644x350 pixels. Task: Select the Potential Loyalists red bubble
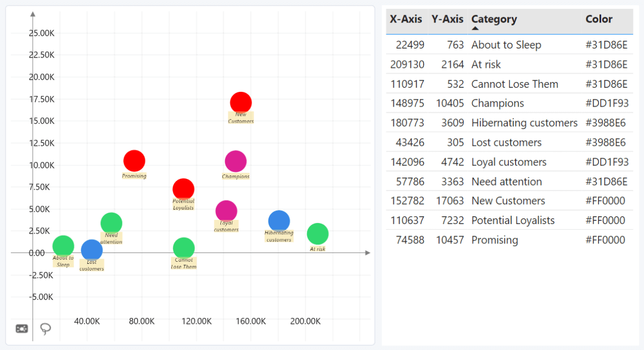183,189
